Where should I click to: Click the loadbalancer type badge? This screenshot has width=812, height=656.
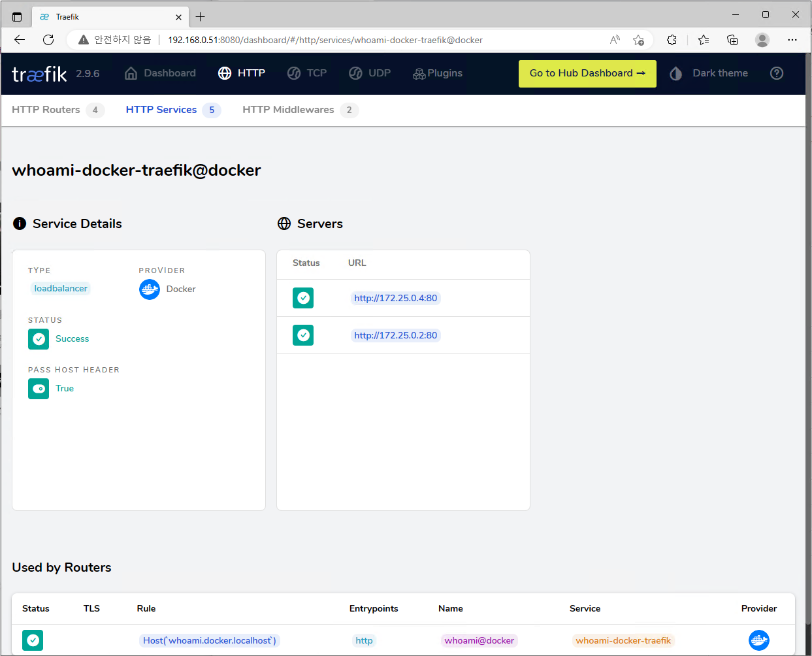pos(61,288)
